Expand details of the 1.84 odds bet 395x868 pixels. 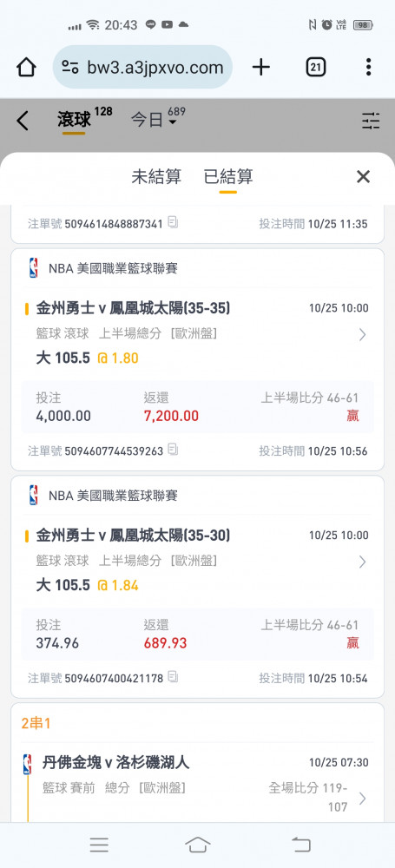362,562
